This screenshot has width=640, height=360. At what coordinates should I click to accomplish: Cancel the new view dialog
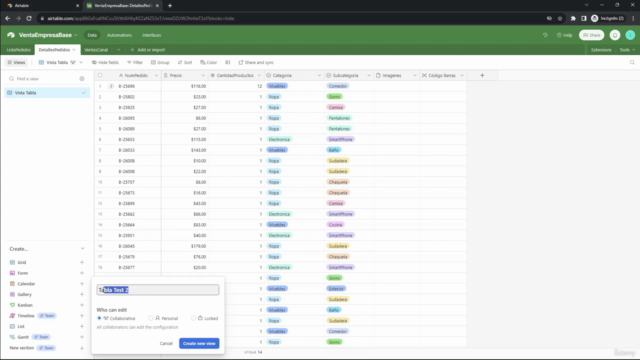[x=166, y=343]
